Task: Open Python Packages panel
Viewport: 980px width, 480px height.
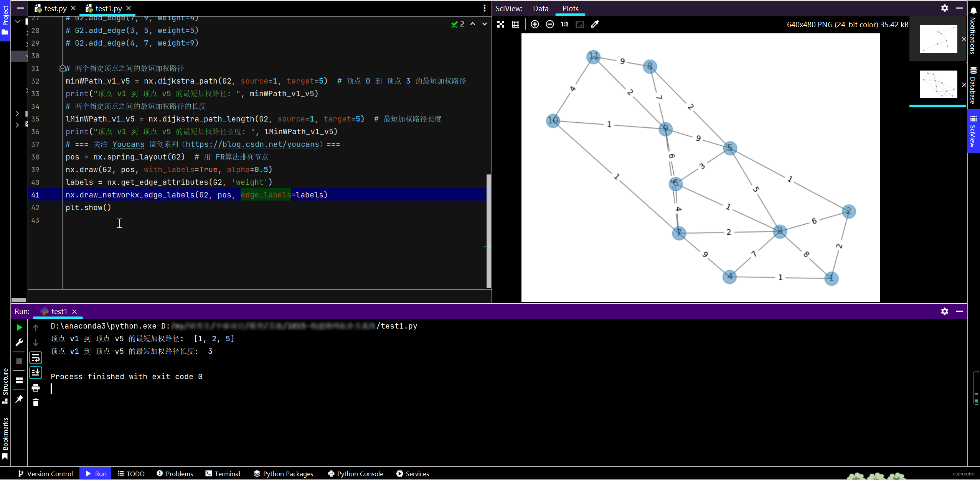Action: (283, 473)
